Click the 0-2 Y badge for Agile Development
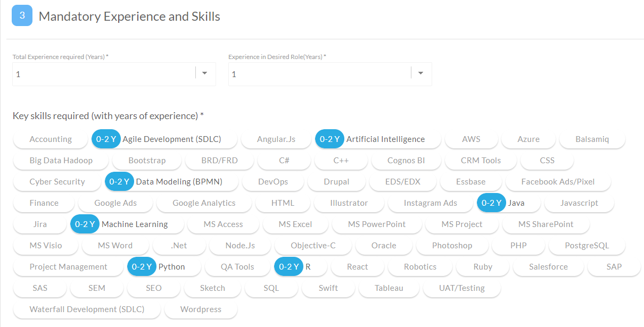 pos(106,139)
